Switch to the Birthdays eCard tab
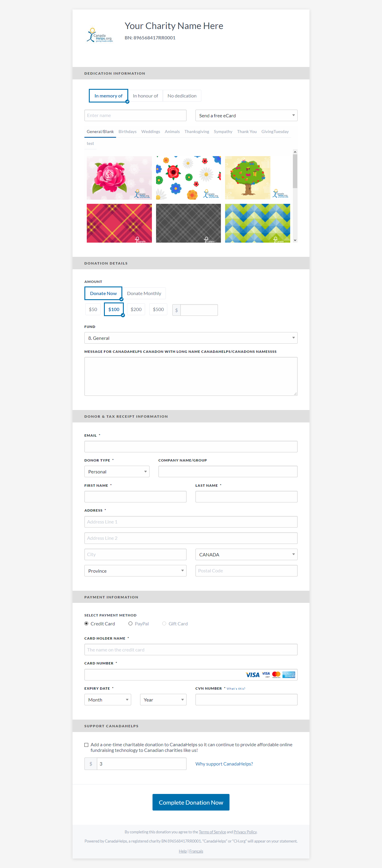The height and width of the screenshot is (868, 382). (x=127, y=132)
